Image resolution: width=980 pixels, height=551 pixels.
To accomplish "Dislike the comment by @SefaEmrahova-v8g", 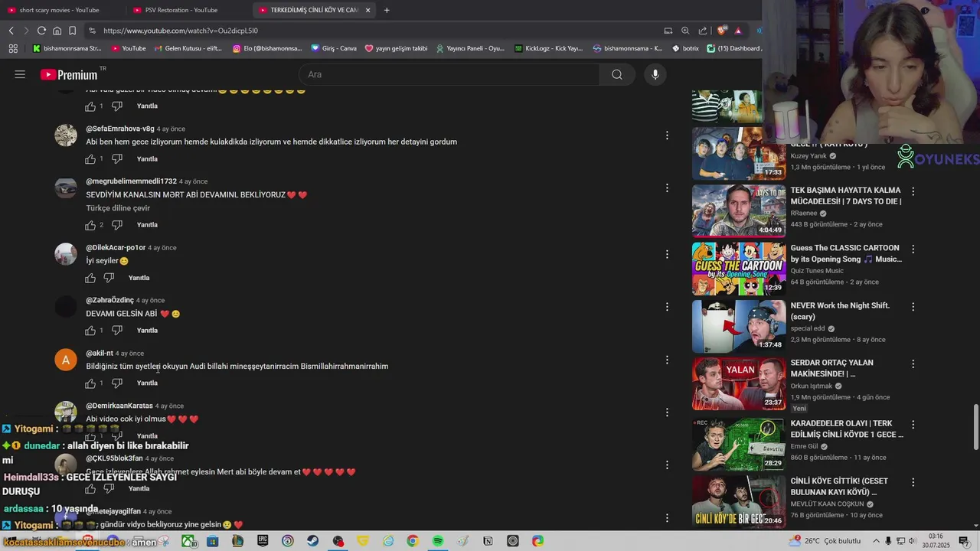I will [117, 159].
